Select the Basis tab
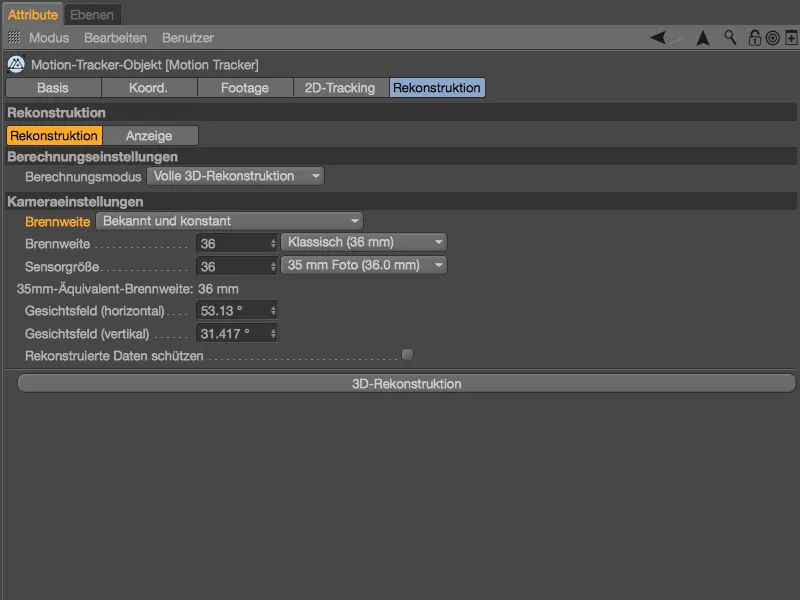This screenshot has height=600, width=800. (x=53, y=88)
